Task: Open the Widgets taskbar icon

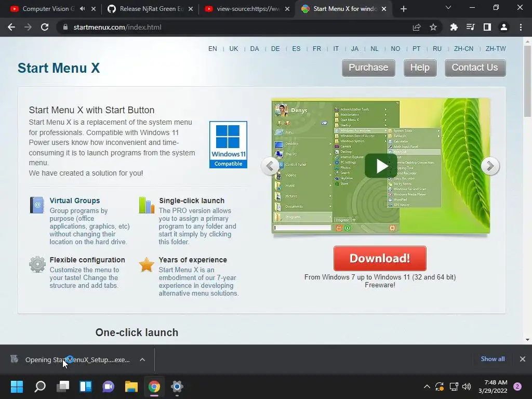Action: 86,387
